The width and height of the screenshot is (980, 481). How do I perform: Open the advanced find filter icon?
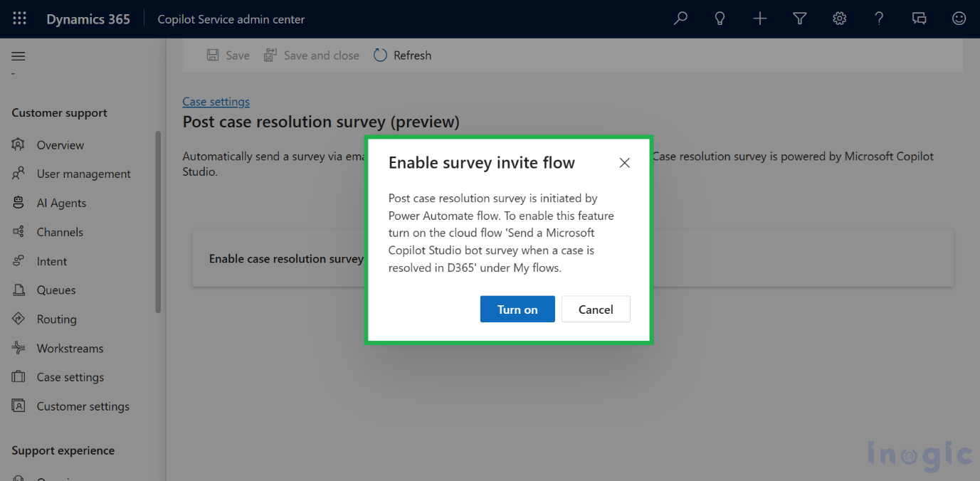[x=800, y=19]
